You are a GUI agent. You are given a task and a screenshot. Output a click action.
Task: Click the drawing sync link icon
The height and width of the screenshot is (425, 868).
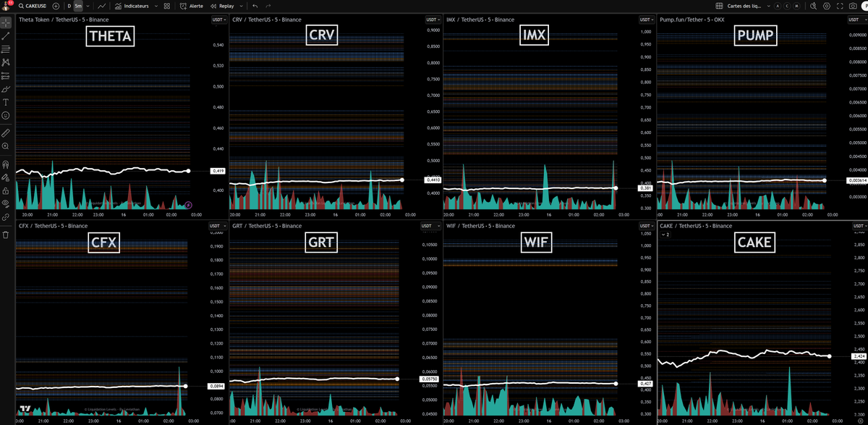click(6, 216)
